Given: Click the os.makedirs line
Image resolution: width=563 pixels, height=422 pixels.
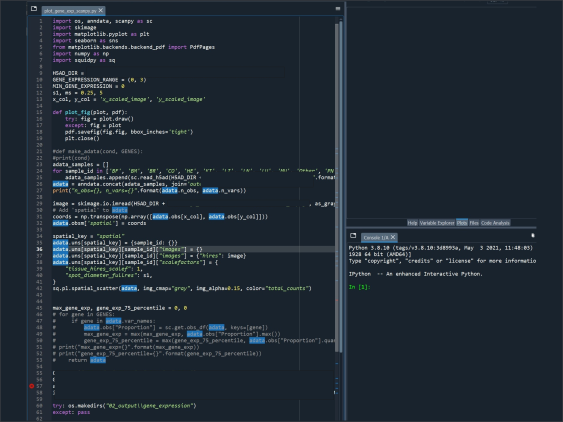Looking at the screenshot, I should pyautogui.click(x=125, y=405).
